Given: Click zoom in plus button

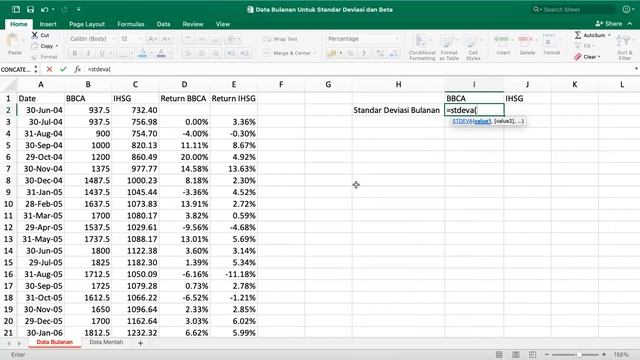Looking at the screenshot, I should [x=604, y=355].
